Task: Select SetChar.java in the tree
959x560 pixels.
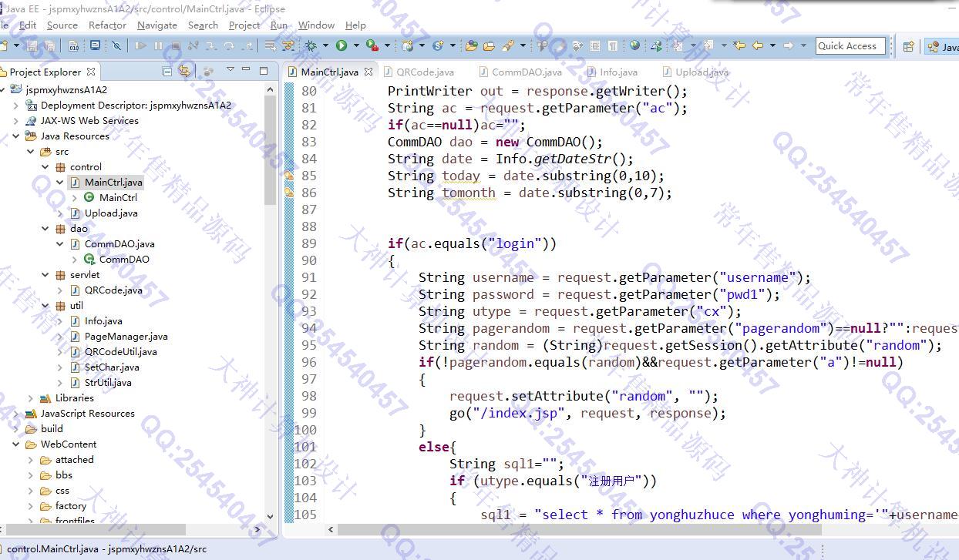Action: point(112,367)
